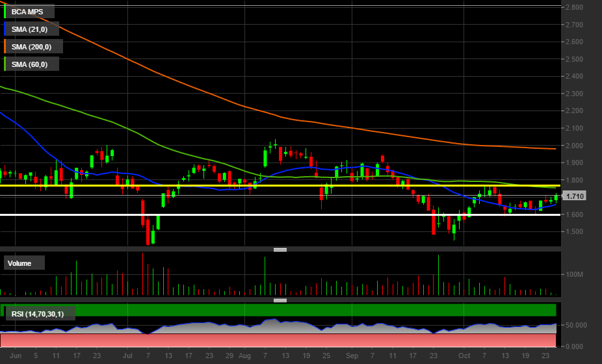The image size is (602, 364).
Task: Click the Oct label on time axis
Action: 464,356
